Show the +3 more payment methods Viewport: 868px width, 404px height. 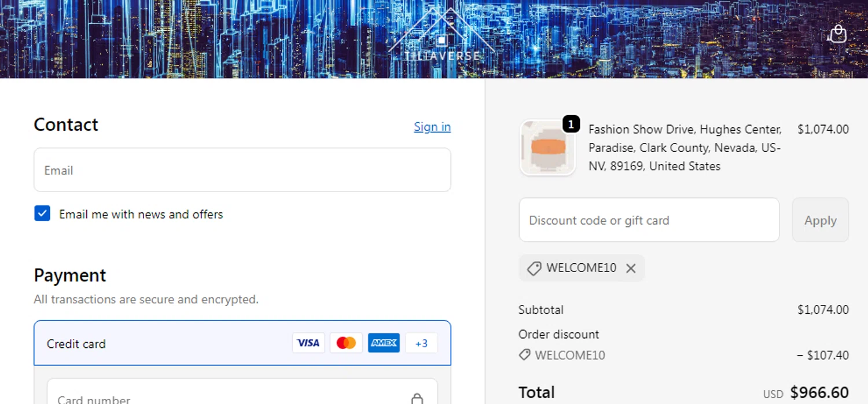[421, 343]
